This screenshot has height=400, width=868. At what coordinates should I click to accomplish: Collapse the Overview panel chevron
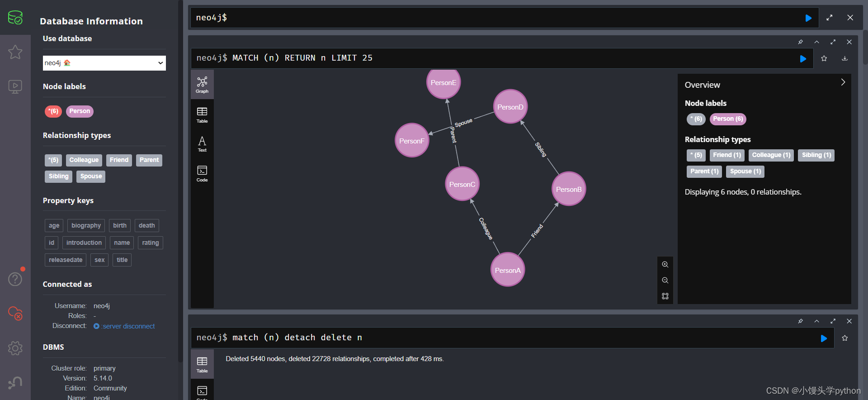843,82
